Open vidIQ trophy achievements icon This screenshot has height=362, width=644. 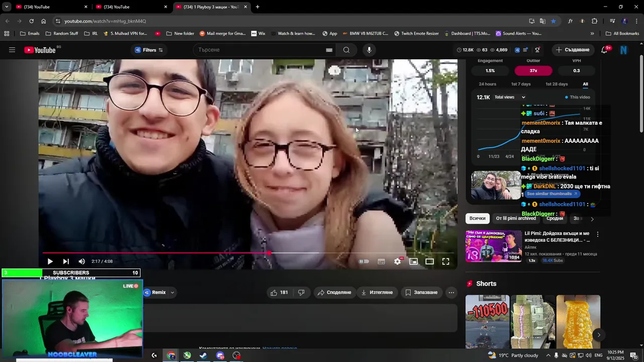click(x=537, y=50)
